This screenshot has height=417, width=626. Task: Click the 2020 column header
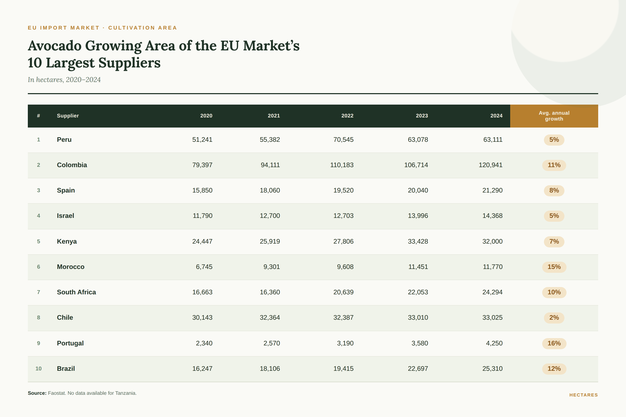pos(206,116)
